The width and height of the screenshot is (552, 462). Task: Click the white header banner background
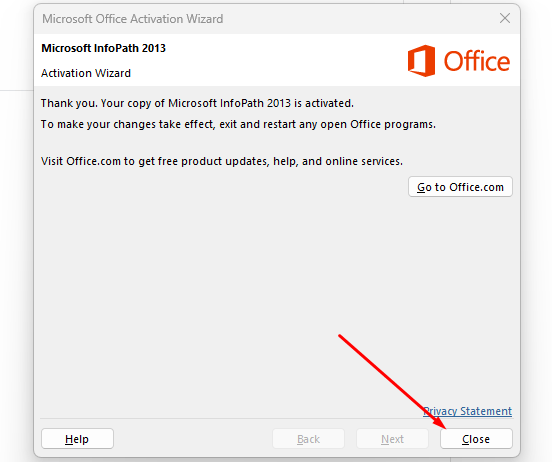(x=275, y=60)
